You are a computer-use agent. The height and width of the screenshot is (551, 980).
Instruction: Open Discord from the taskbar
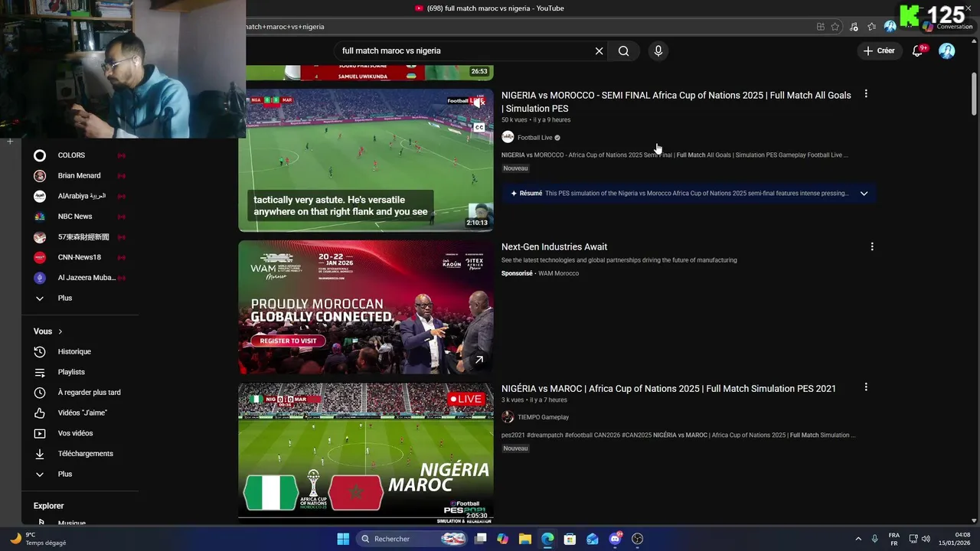pos(615,539)
